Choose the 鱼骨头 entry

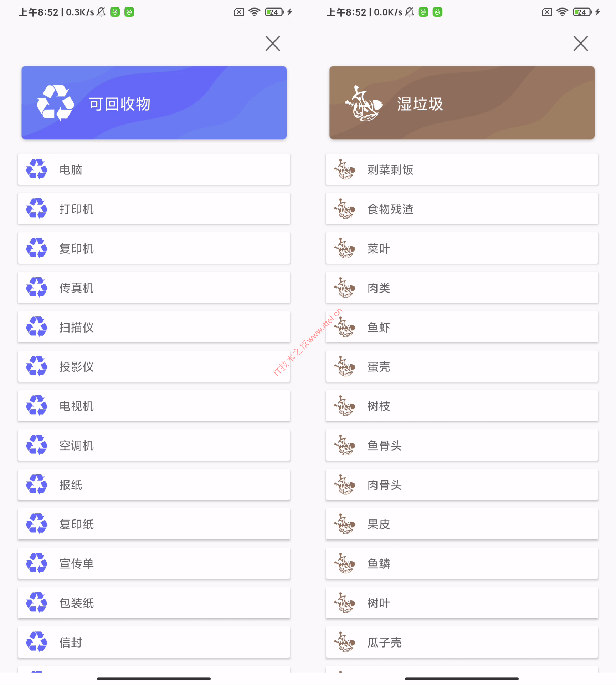click(462, 445)
